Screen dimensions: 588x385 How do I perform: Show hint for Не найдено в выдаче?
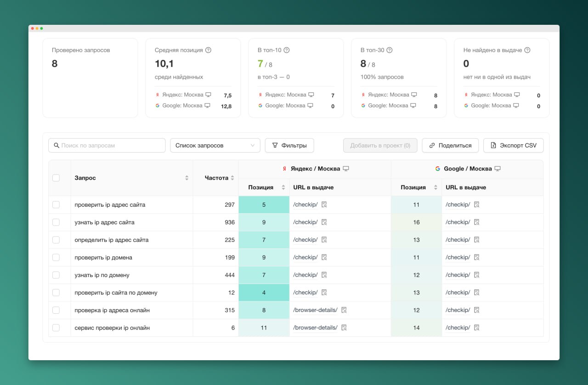pos(527,50)
